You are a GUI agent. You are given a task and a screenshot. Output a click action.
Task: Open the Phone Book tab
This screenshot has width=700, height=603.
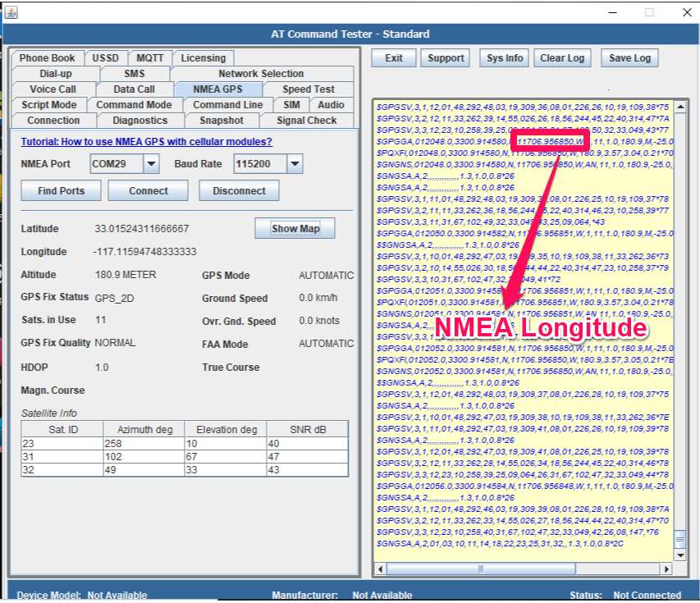pos(48,58)
